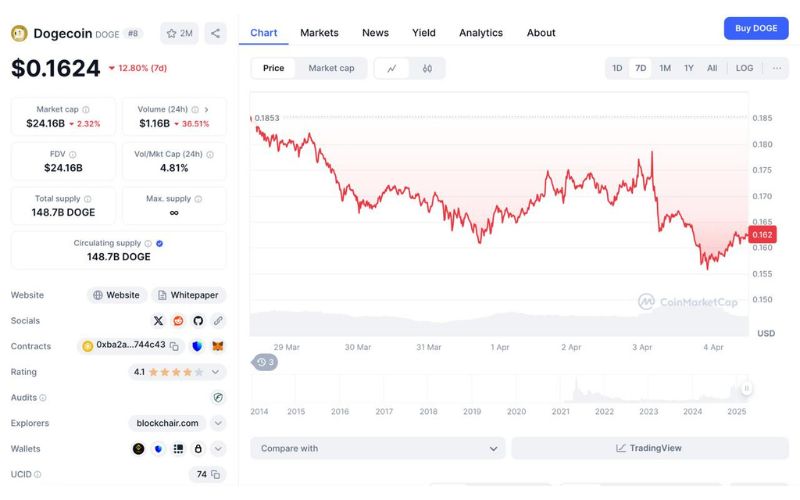Copy the UCID value 74
This screenshot has width=800, height=500.
tap(215, 474)
